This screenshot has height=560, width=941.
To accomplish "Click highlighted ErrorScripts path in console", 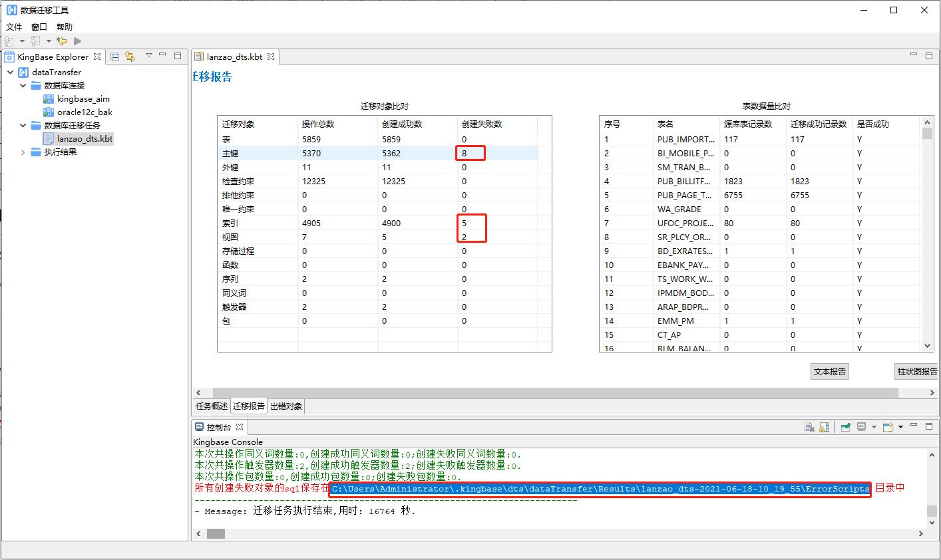I will point(600,489).
